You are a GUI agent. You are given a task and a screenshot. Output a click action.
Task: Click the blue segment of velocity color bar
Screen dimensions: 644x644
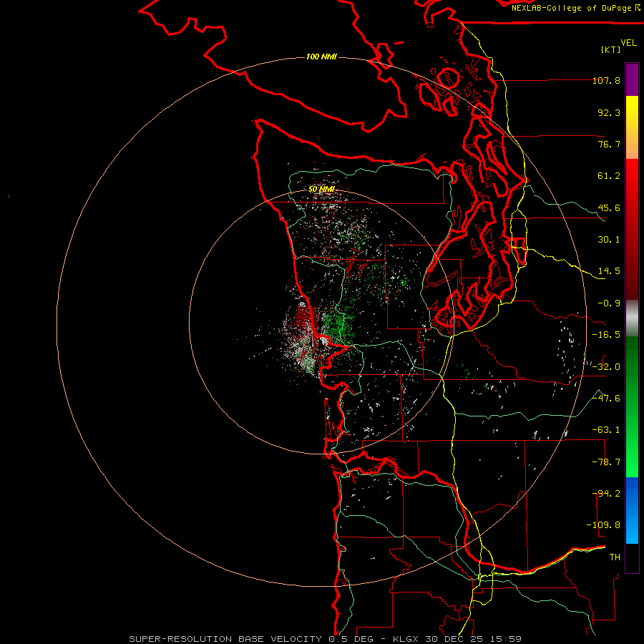(632, 510)
